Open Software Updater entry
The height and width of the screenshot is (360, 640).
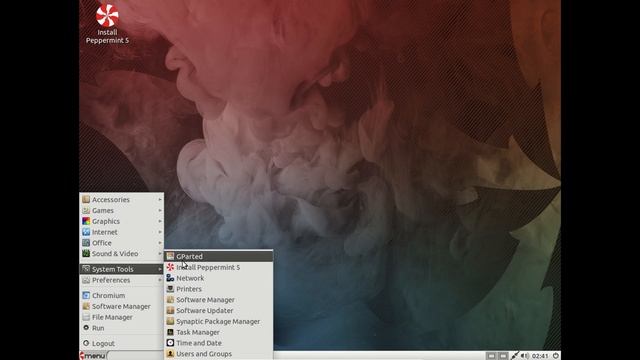[x=218, y=310]
